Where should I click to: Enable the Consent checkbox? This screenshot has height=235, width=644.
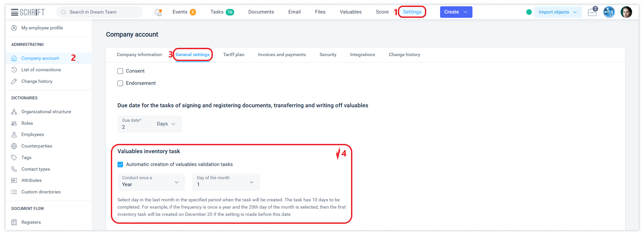pos(120,71)
